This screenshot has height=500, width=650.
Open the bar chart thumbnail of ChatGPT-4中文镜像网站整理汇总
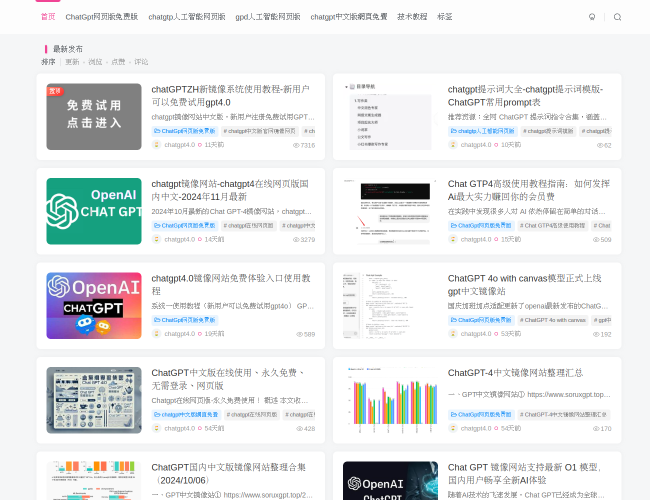390,400
